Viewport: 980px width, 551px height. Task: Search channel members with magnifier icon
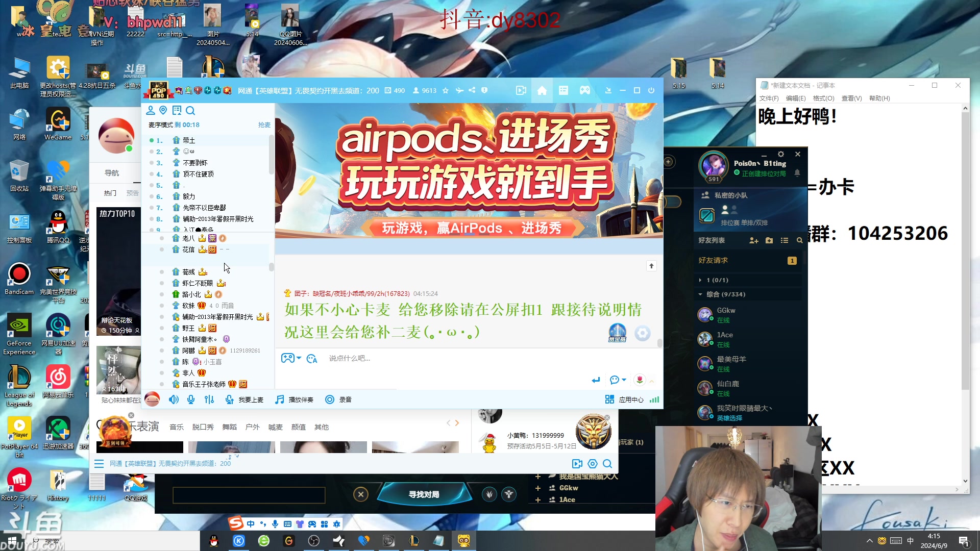[x=190, y=111]
